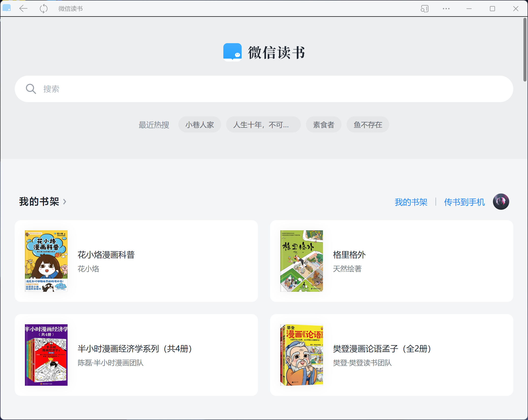Click the large WeRead logo
Image resolution: width=528 pixels, height=420 pixels.
(x=232, y=52)
